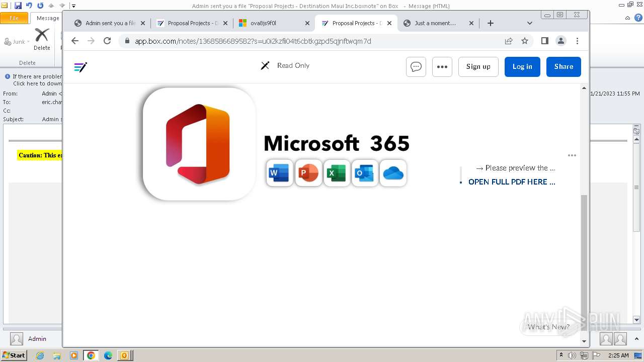Bookmark this page with the star icon
The width and height of the screenshot is (644, 362).
525,41
